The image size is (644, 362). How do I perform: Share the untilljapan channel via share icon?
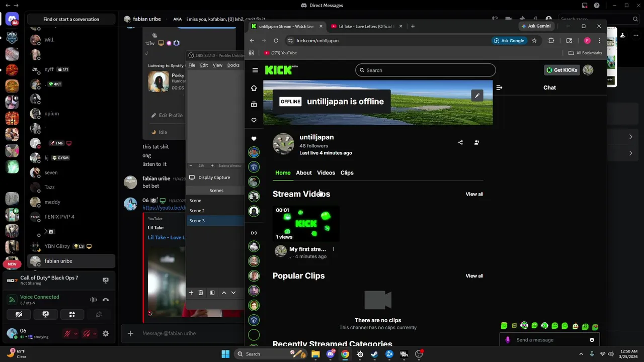click(460, 143)
